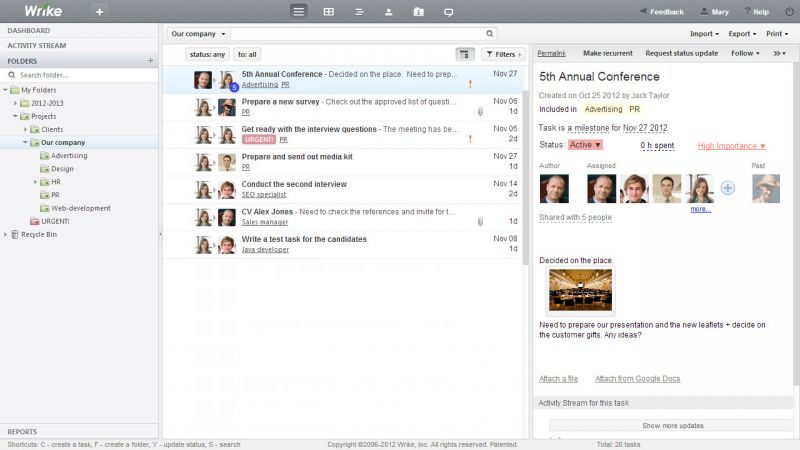Image resolution: width=800 pixels, height=450 pixels.
Task: Expand the Clients folder
Action: [26, 130]
